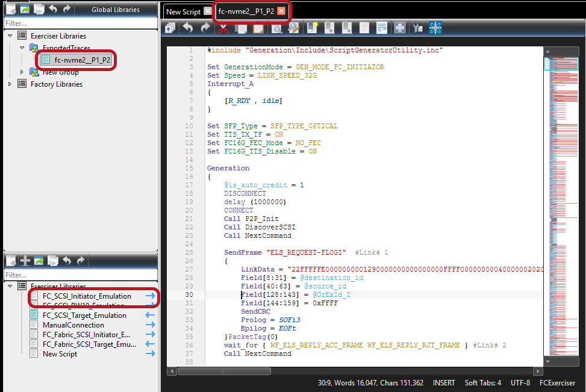Image resolution: width=586 pixels, height=392 pixels.
Task: Click the left arrow beside FC_SCSI_Target_Emulation
Action: 150,316
